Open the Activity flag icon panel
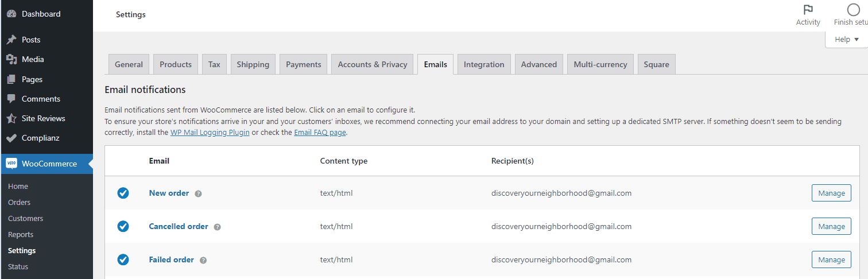 pyautogui.click(x=808, y=10)
